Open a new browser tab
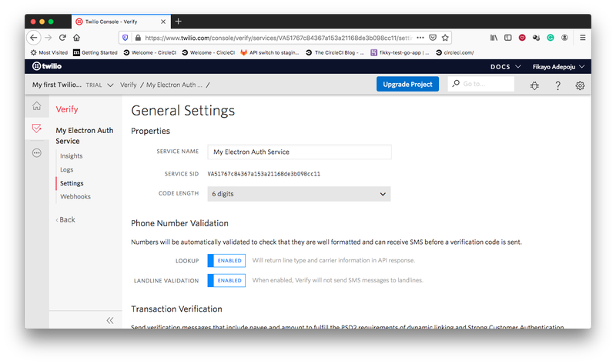This screenshot has width=616, height=364. point(179,22)
